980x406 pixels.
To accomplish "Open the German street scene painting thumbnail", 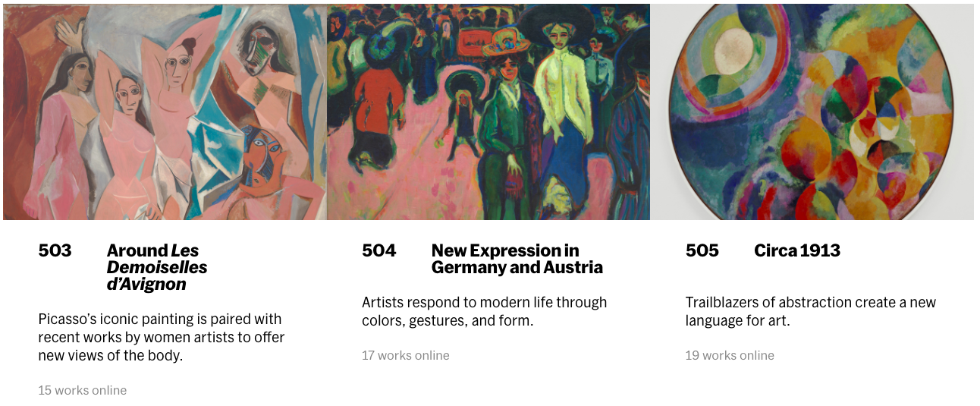I will [x=488, y=112].
